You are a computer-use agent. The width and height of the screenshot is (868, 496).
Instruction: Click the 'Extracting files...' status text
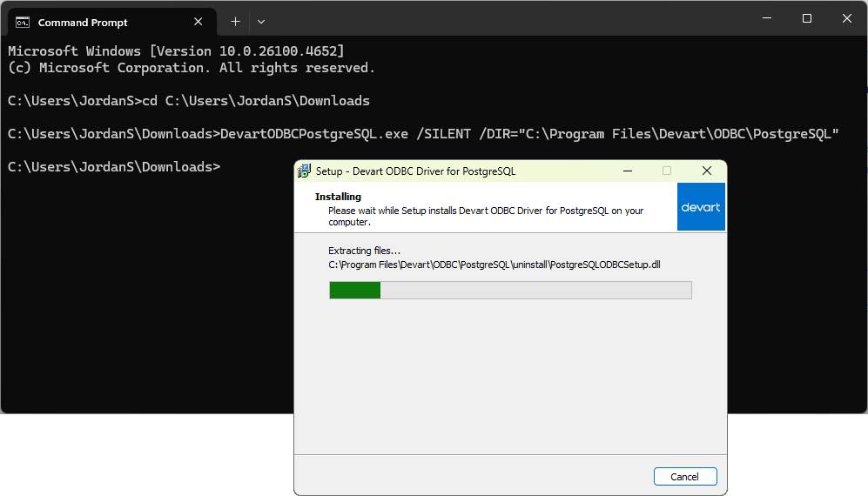coord(364,251)
